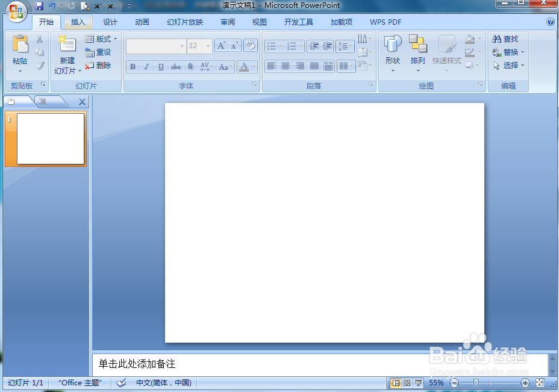The image size is (559, 392).
Task: Zoom out using the minus button
Action: tap(454, 383)
